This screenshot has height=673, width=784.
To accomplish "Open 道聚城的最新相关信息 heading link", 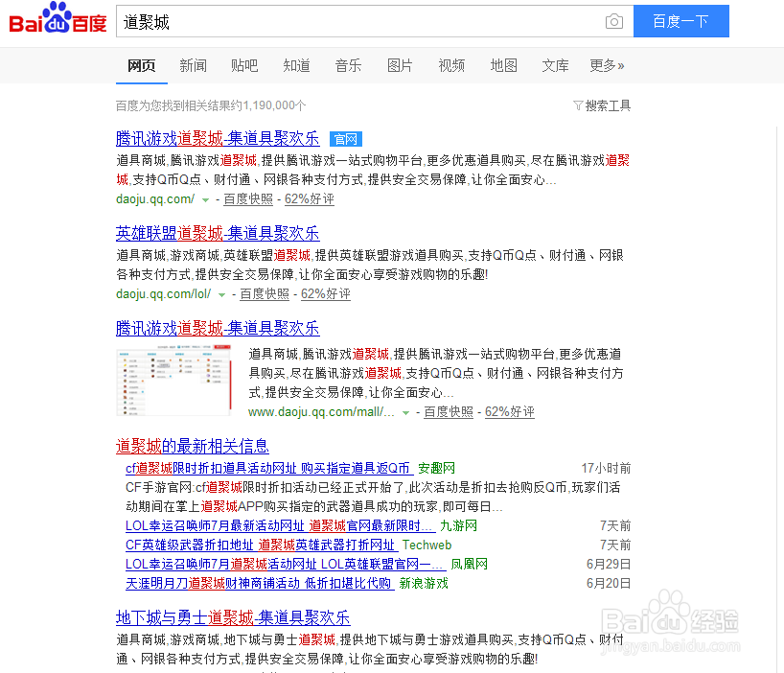I will pyautogui.click(x=193, y=446).
